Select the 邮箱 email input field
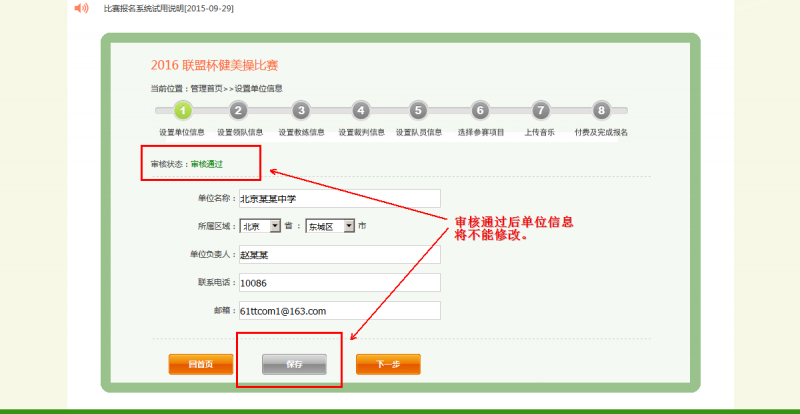The height and width of the screenshot is (414, 800). click(x=338, y=311)
